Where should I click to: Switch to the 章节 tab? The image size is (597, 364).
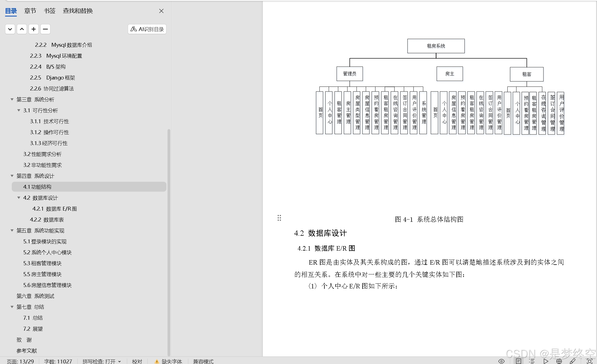coord(30,11)
